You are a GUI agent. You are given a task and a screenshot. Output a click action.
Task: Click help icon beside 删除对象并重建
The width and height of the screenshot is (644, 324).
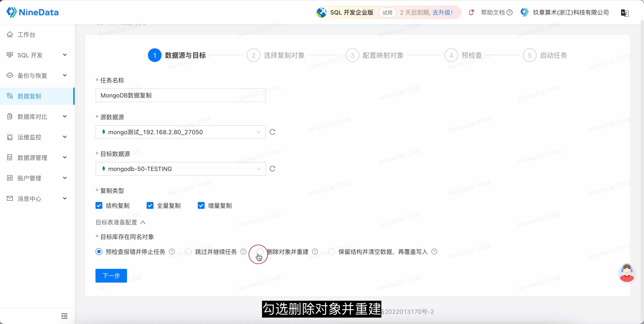point(315,252)
